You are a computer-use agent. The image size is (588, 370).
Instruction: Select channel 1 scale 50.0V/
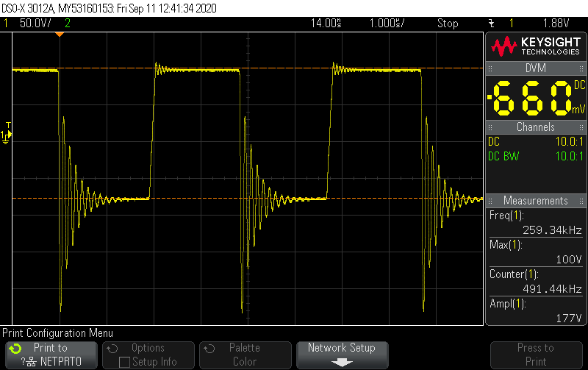[x=35, y=24]
